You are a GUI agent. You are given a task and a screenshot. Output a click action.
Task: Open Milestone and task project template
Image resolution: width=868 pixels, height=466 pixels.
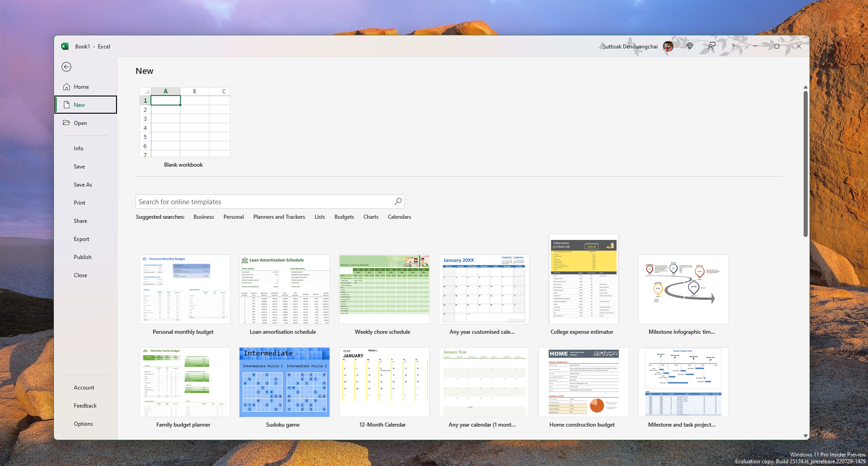[x=684, y=382]
